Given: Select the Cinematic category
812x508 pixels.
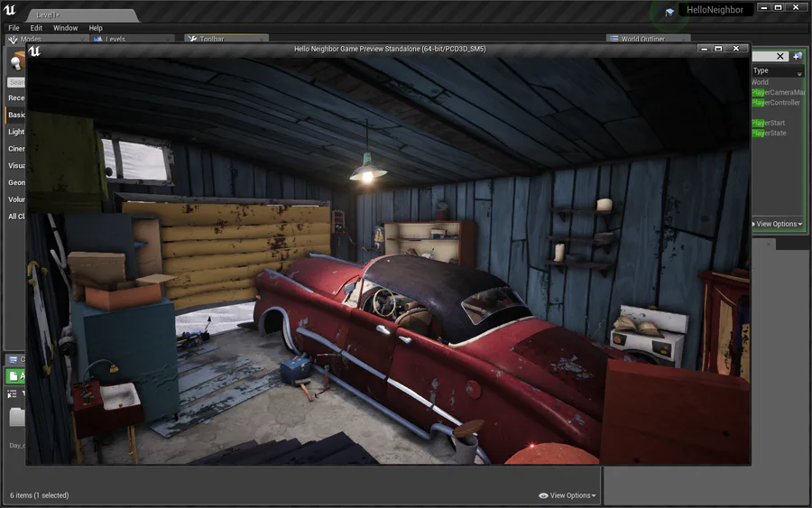Looking at the screenshot, I should [16, 149].
